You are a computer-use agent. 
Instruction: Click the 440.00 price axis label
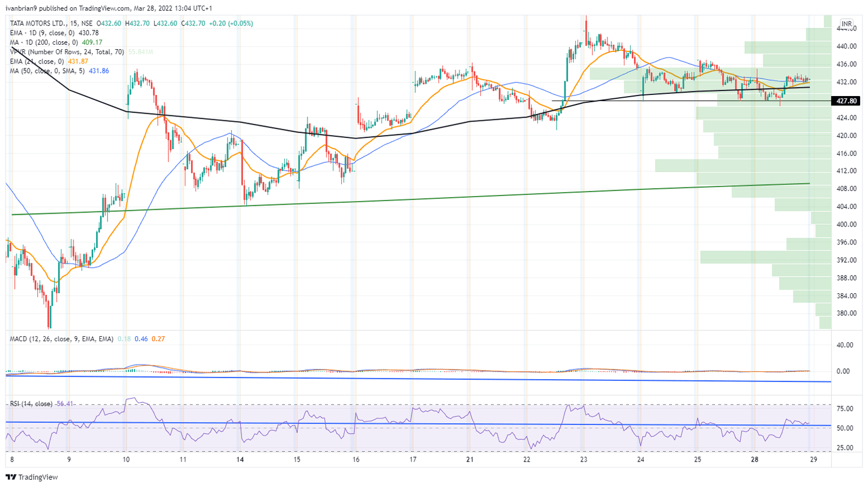847,46
